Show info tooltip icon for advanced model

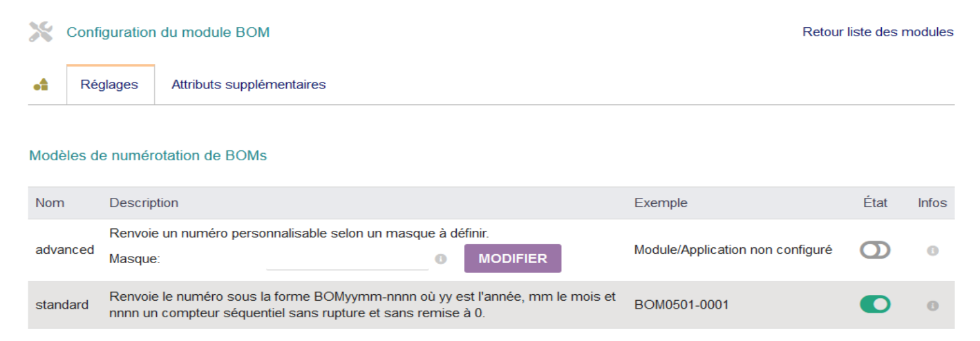pos(932,251)
